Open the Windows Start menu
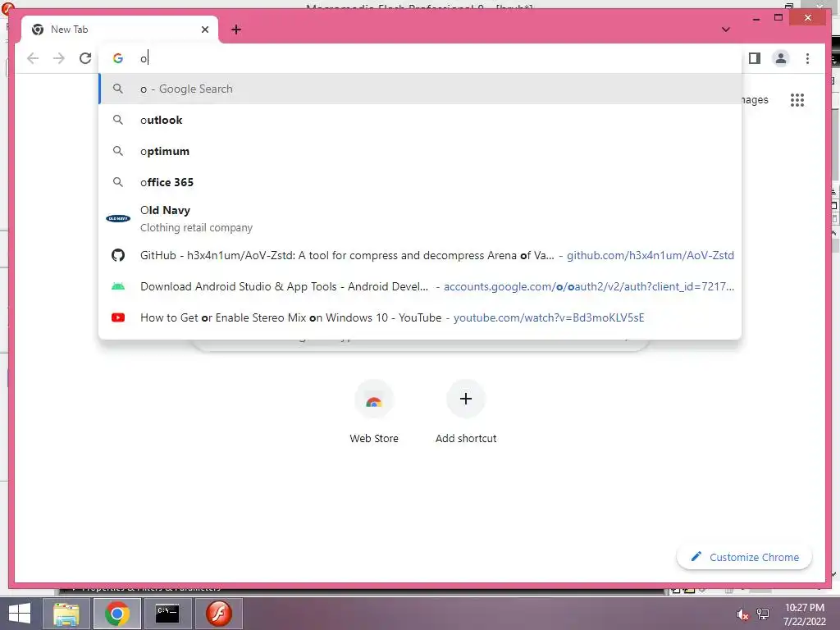The image size is (840, 630). click(x=20, y=614)
